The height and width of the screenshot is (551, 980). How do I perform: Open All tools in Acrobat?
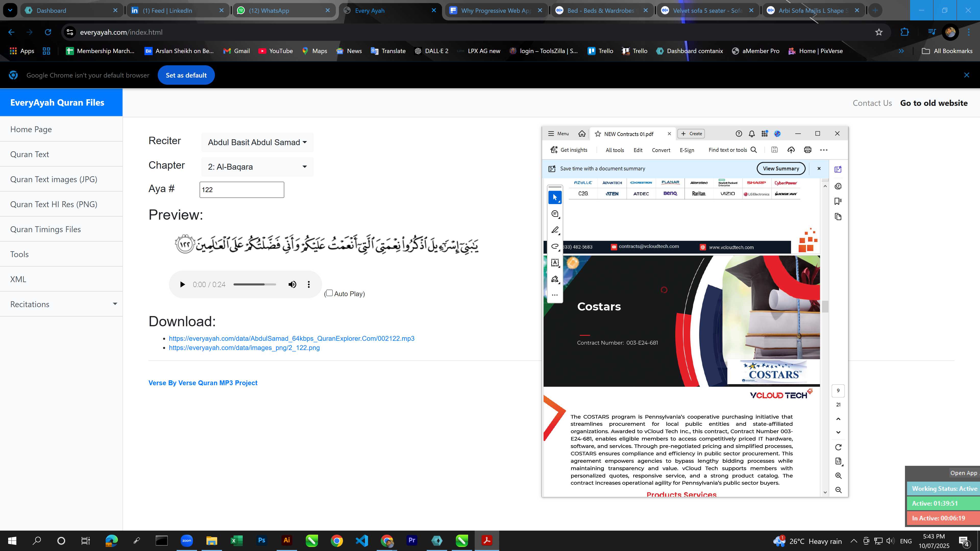tap(615, 150)
